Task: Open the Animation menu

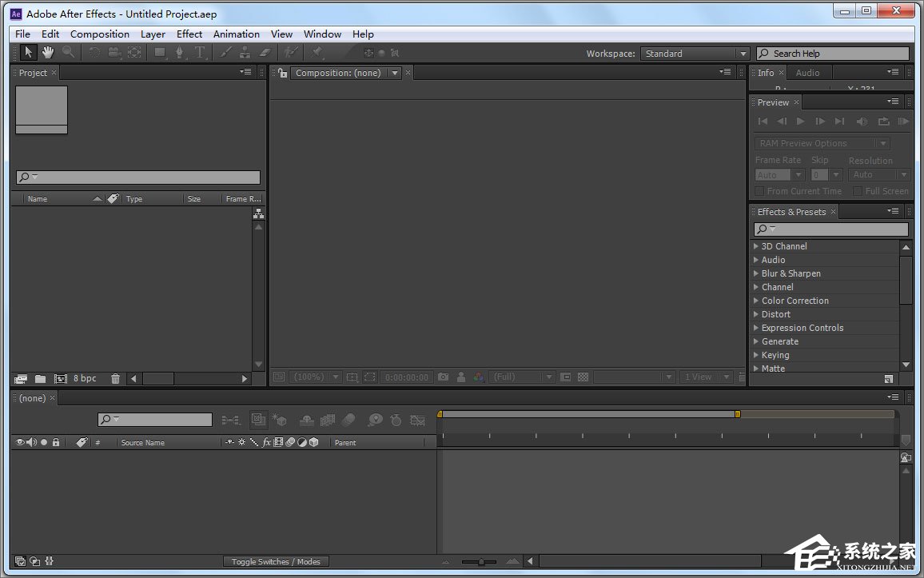Action: [x=237, y=34]
